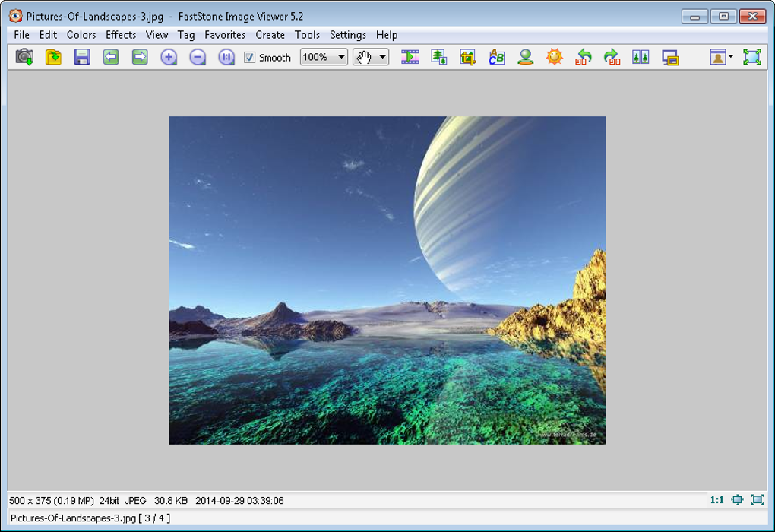Click the JPEG format text in status bar
Screen dimensions: 775x532
[x=135, y=500]
